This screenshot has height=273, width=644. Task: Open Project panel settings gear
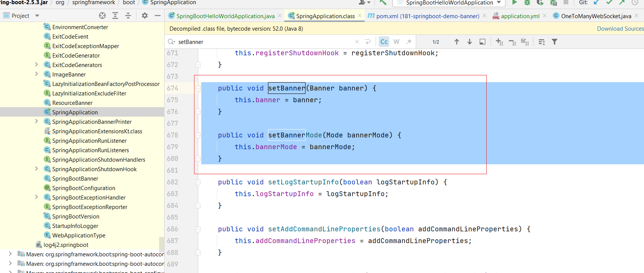(145, 16)
